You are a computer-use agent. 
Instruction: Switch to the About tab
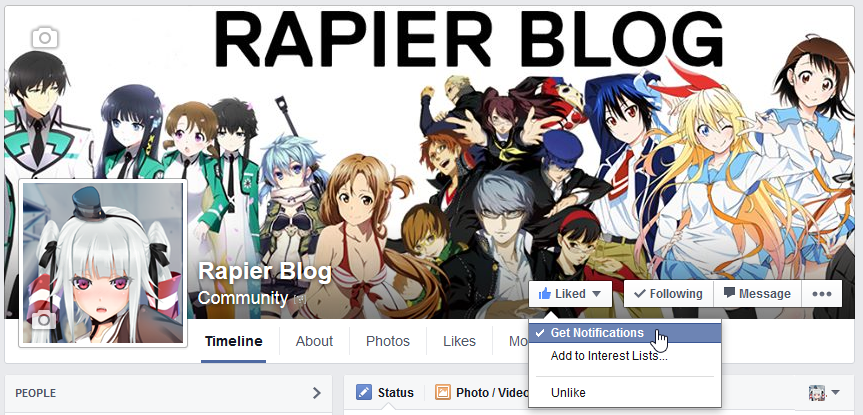pyautogui.click(x=314, y=341)
